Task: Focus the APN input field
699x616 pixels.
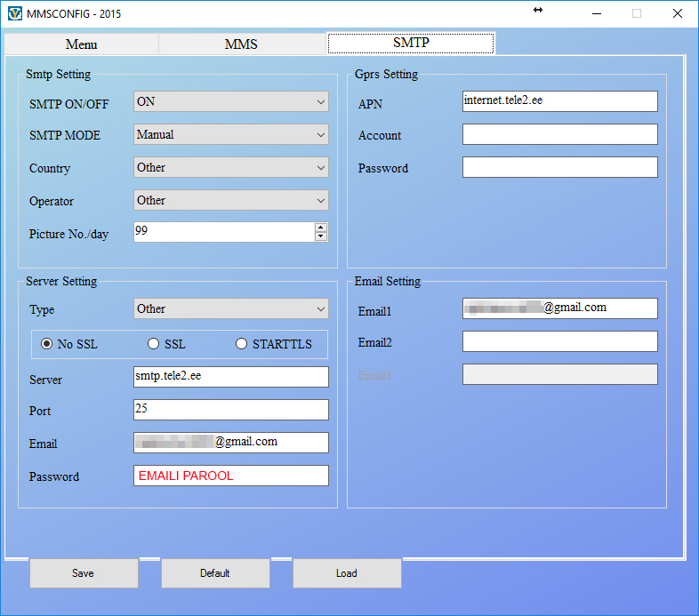Action: pos(559,101)
